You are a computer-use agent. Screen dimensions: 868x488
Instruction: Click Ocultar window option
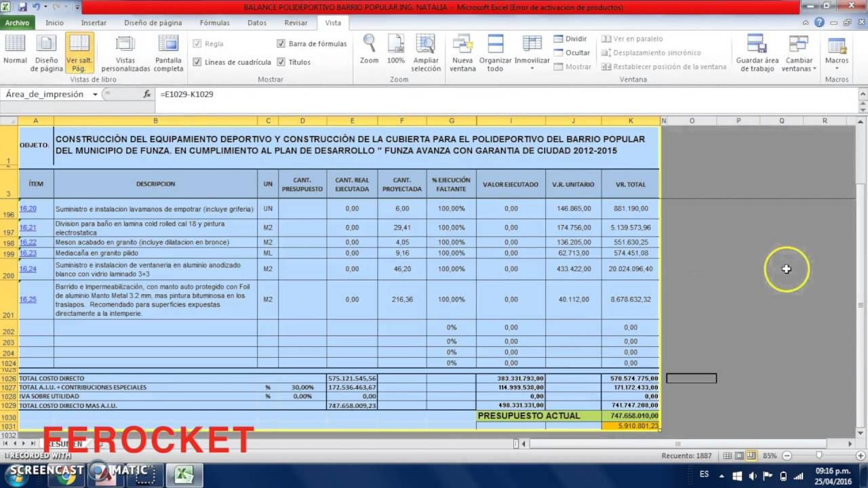[x=572, y=52]
